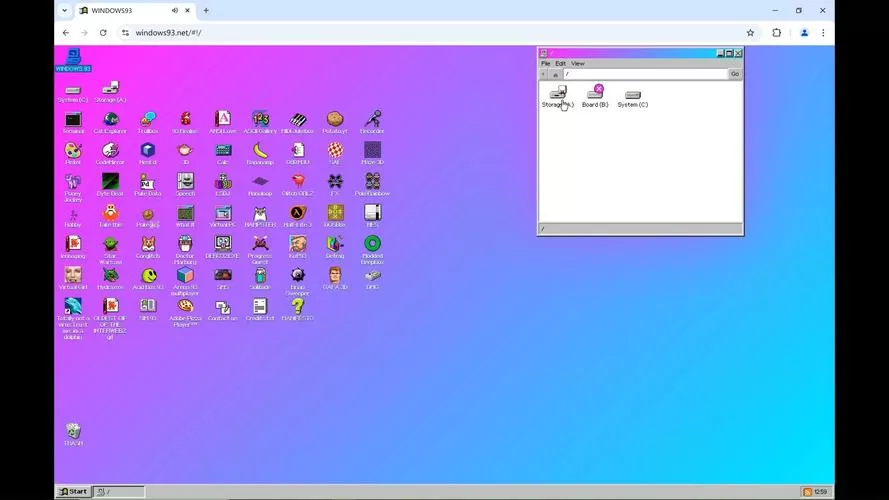
Task: Open the Contact us icon
Action: (223, 310)
